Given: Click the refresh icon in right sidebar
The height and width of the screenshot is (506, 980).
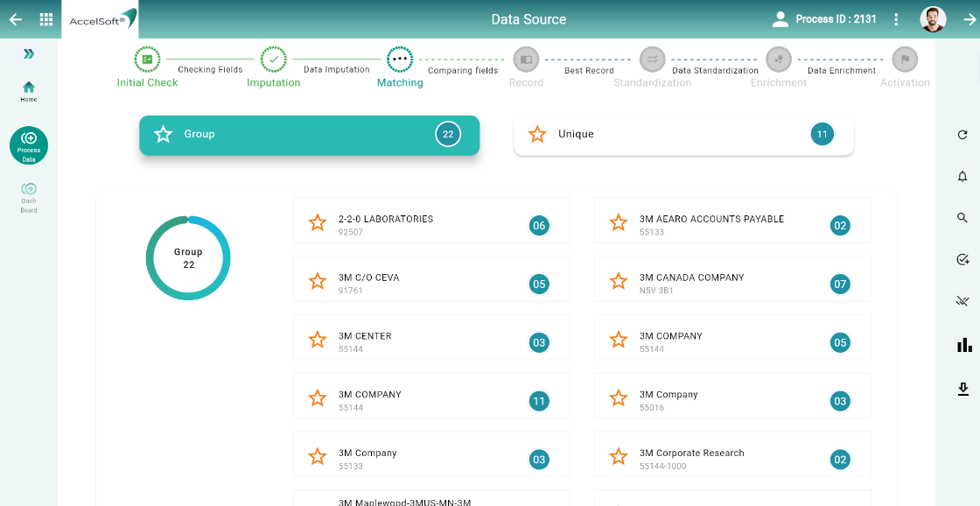Looking at the screenshot, I should pos(962,135).
